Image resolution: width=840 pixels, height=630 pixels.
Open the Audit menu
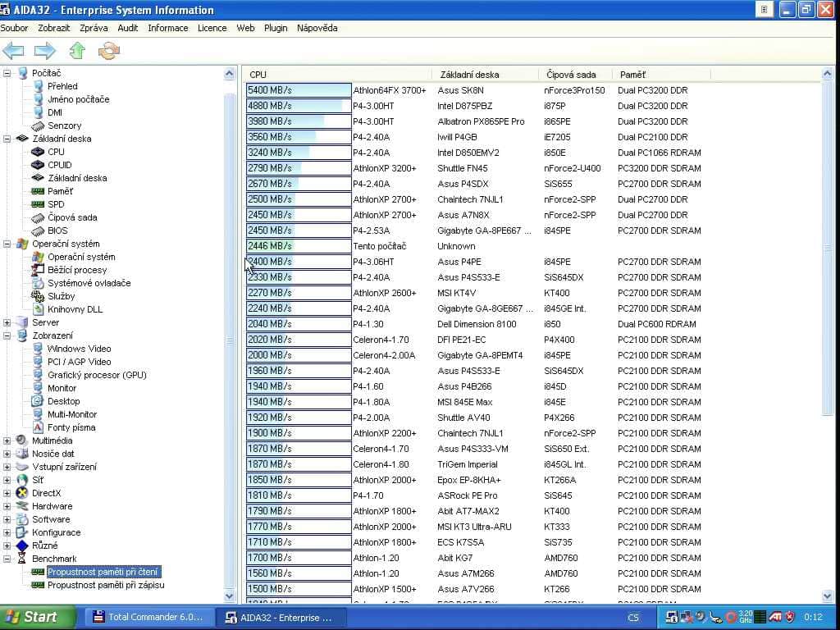tap(127, 28)
